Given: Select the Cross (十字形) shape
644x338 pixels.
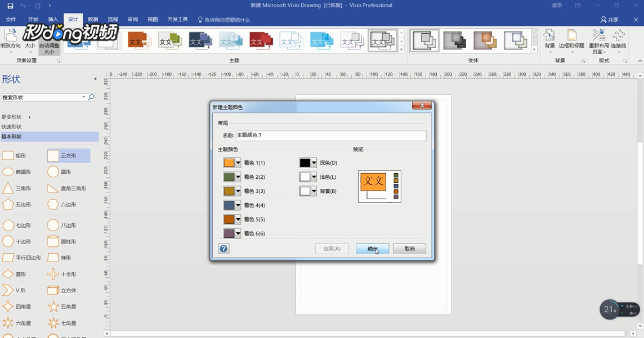Looking at the screenshot, I should point(62,274).
